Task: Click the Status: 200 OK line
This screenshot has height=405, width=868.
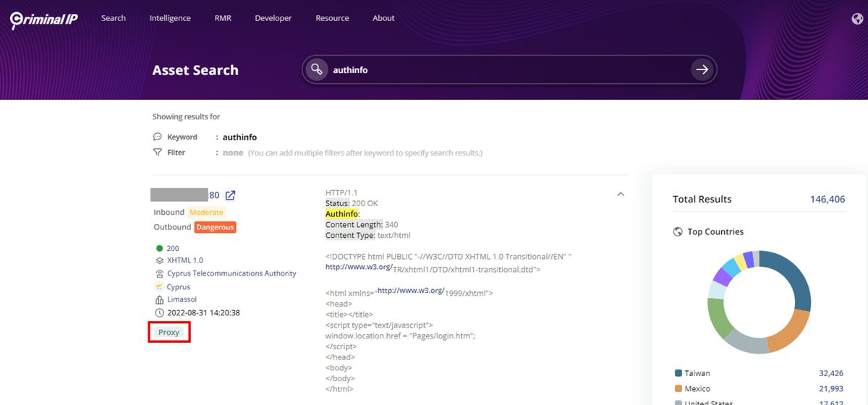Action: click(352, 203)
